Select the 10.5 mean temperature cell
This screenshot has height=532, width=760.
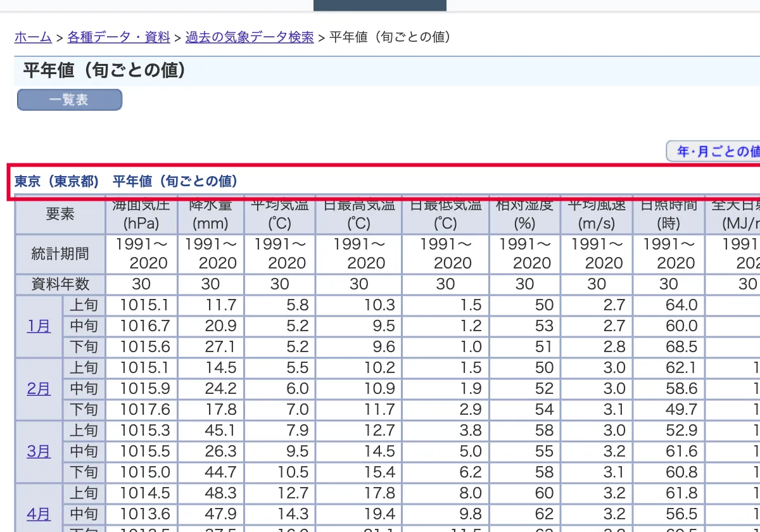[279, 472]
